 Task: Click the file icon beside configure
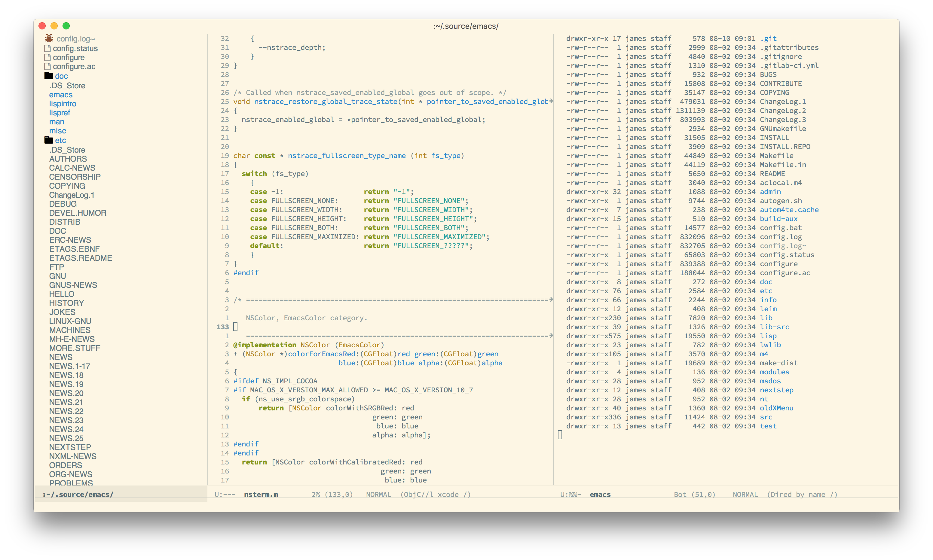pyautogui.click(x=47, y=57)
